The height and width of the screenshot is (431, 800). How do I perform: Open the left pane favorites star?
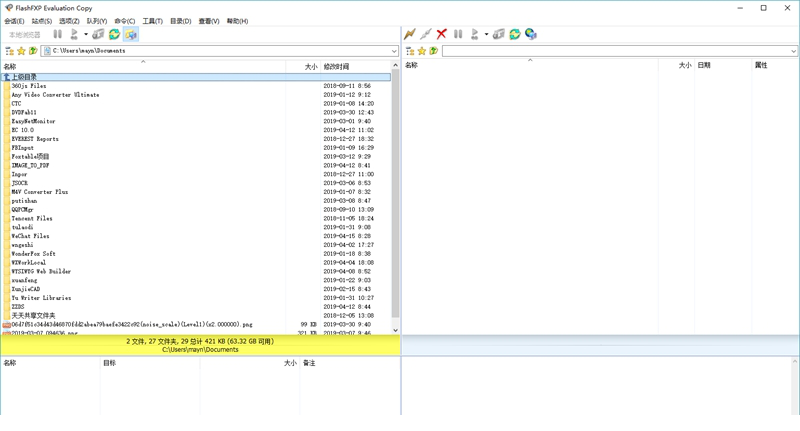[21, 51]
